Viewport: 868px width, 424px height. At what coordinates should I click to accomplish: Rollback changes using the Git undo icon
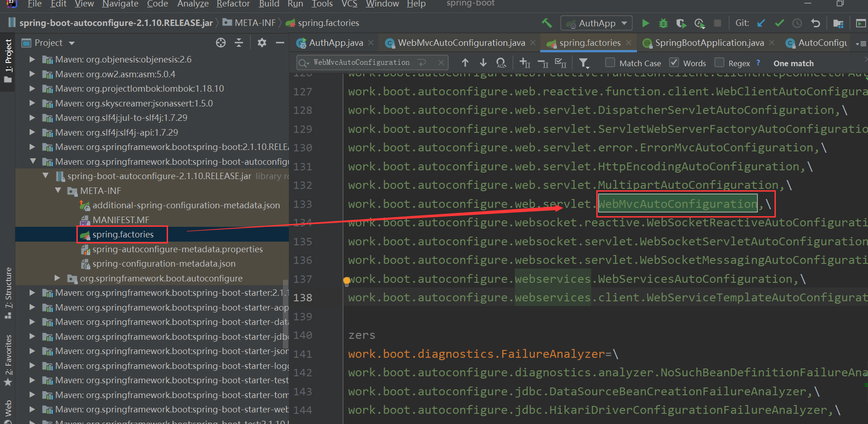click(x=815, y=23)
